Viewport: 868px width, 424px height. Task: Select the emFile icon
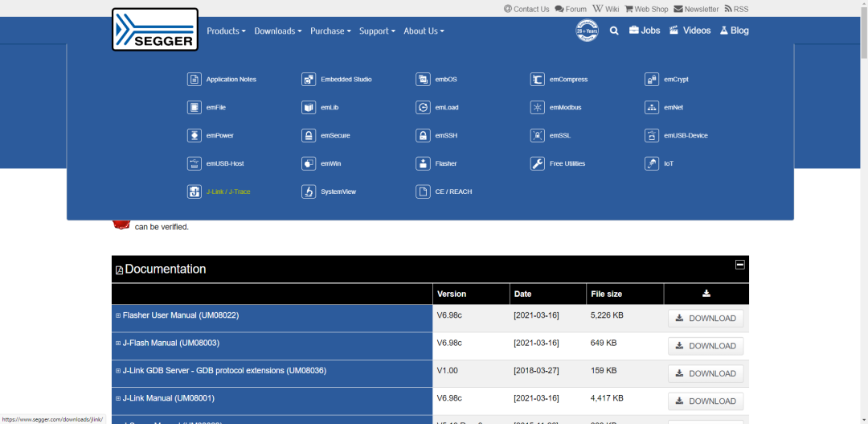(x=194, y=108)
